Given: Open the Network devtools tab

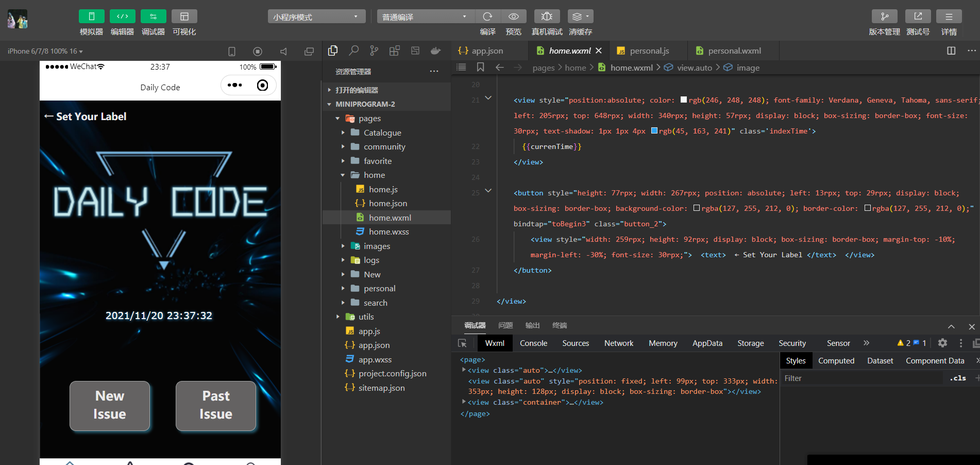Looking at the screenshot, I should pos(619,343).
